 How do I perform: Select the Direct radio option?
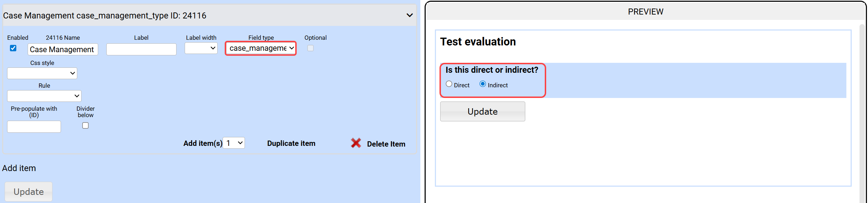point(449,84)
